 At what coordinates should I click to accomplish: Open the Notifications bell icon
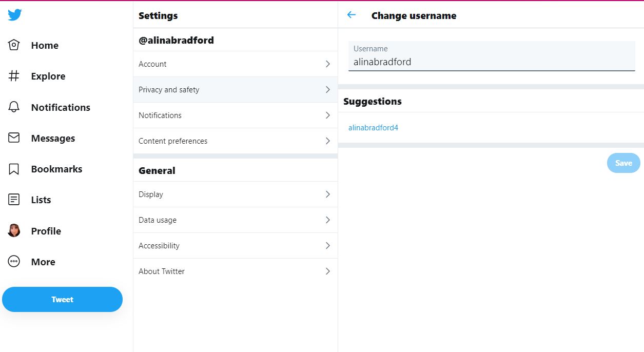(14, 107)
